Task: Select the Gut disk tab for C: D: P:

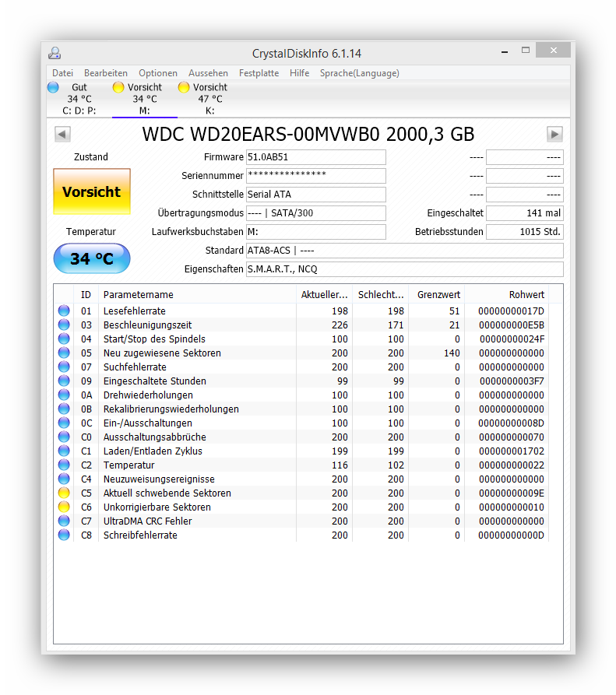Action: point(79,99)
